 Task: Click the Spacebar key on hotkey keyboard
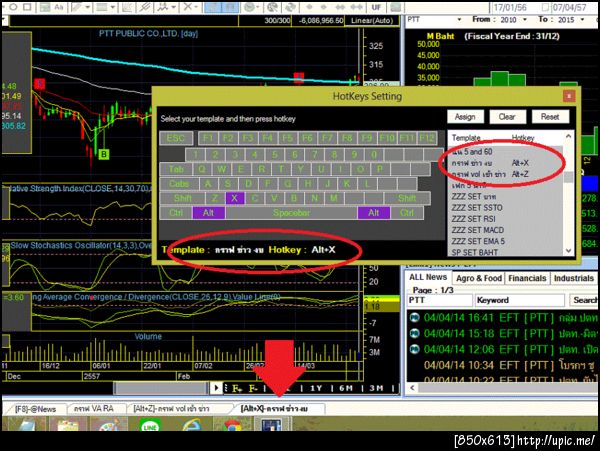click(291, 213)
